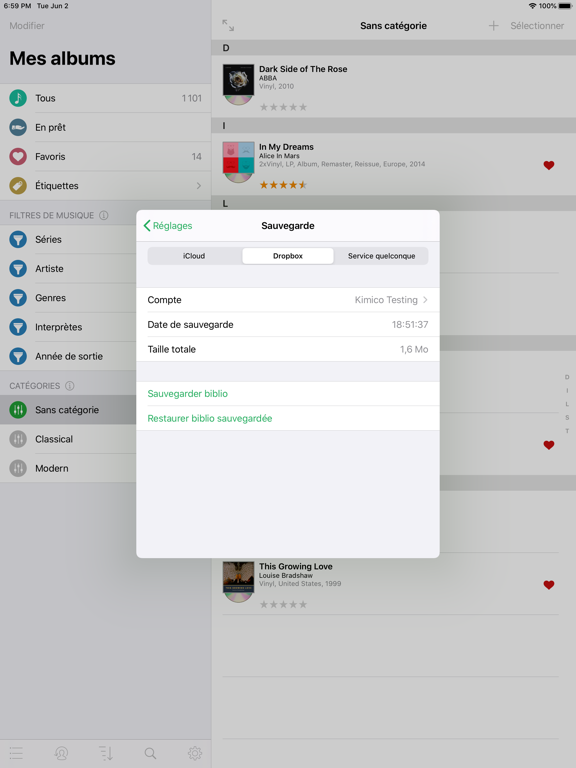
Task: Click the Wi-Fi icon in status bar
Action: pos(532,6)
